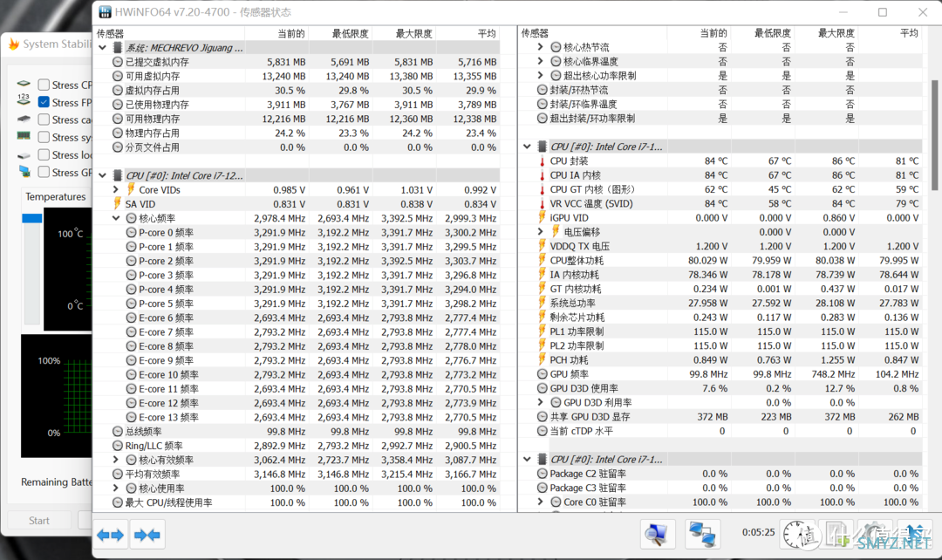
Task: Click the thermometer icon beside CPU IA 内核
Action: [x=542, y=175]
